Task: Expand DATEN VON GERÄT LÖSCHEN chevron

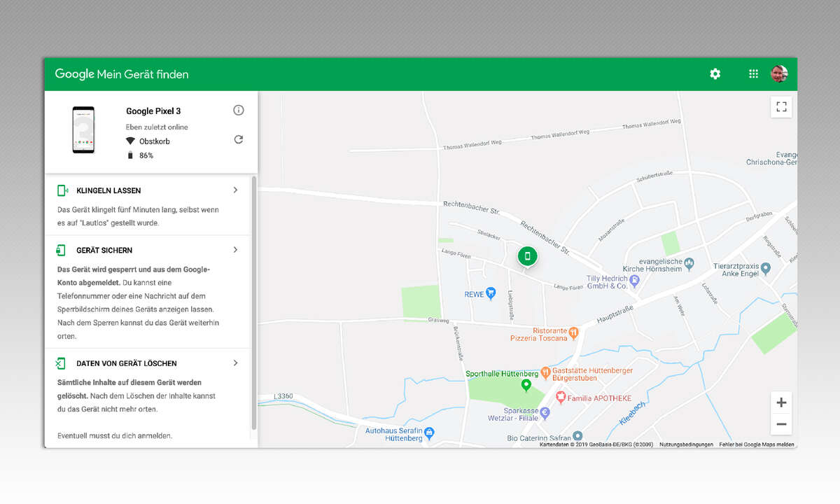Action: 236,363
